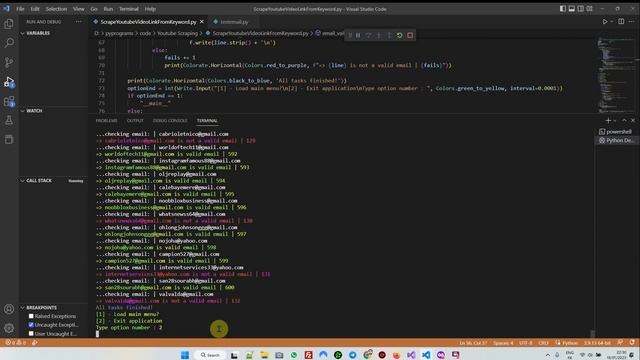Open the Search view in activity bar
The height and width of the screenshot is (360, 640).
(9, 42)
